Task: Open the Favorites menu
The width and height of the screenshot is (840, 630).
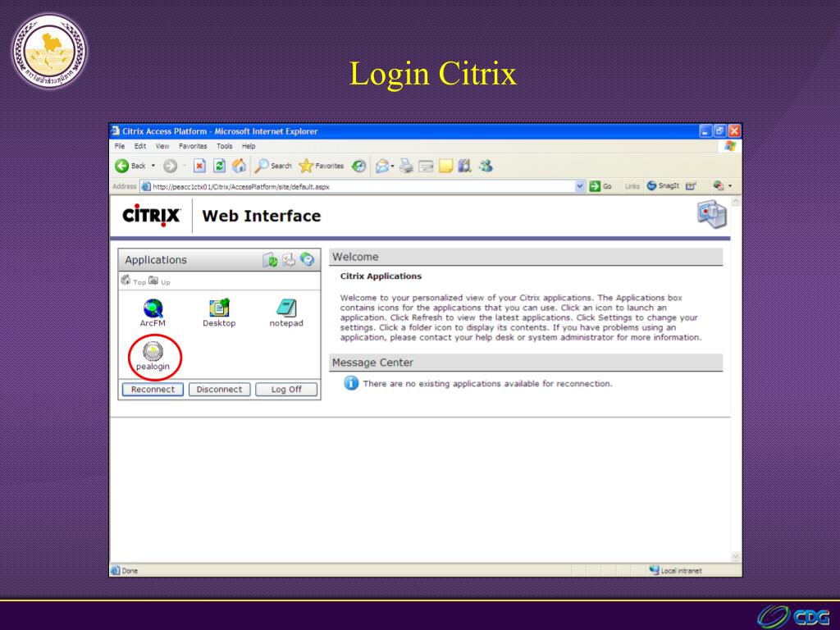Action: tap(194, 146)
